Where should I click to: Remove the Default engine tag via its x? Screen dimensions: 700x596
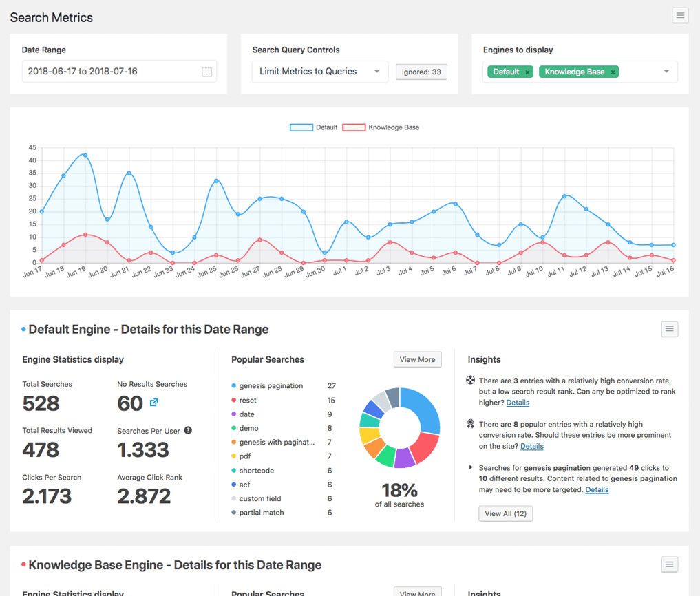527,71
